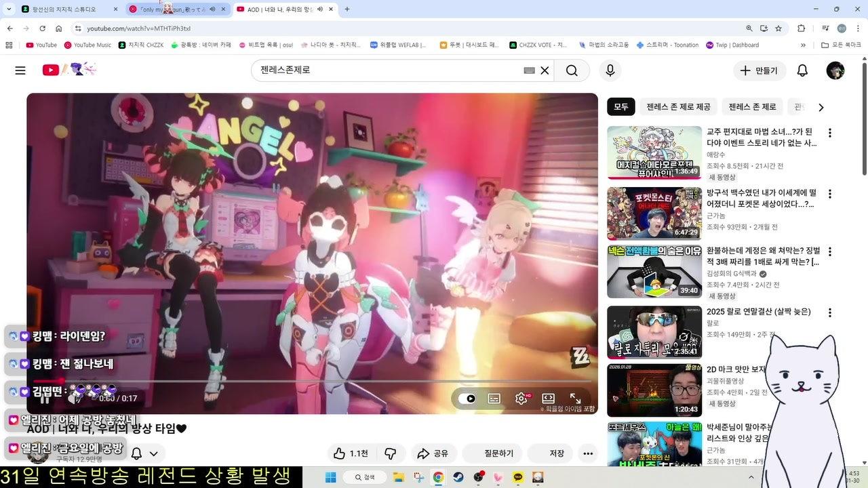Click the '공유' share button

(x=433, y=453)
